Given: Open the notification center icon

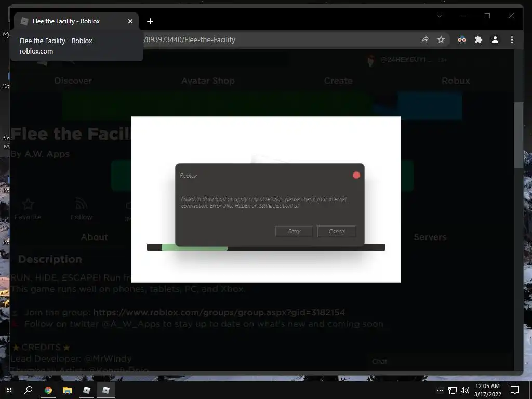Looking at the screenshot, I should 515,390.
